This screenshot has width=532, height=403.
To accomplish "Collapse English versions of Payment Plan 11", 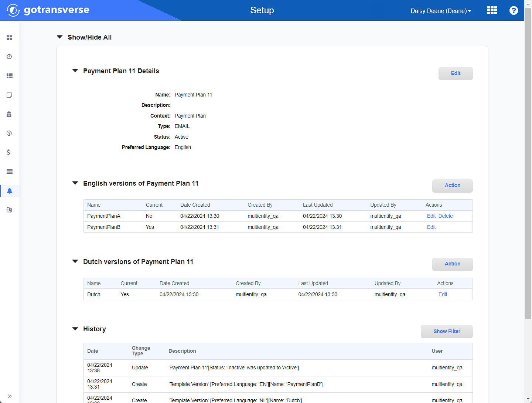I will click(75, 183).
